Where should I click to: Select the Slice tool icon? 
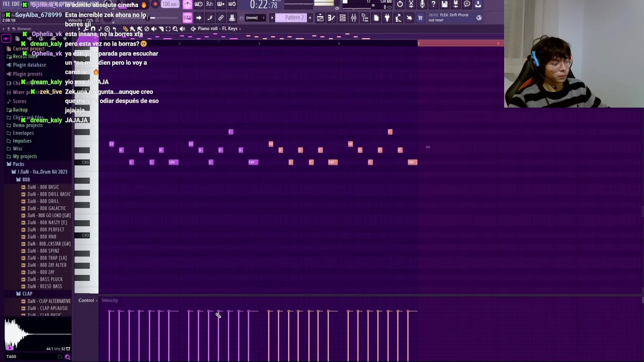[161, 29]
